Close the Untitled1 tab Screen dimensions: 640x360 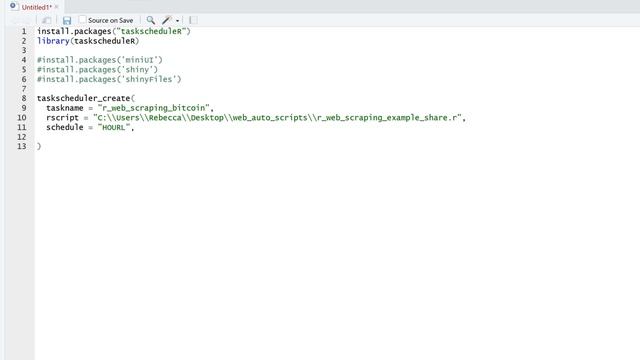pos(57,7)
